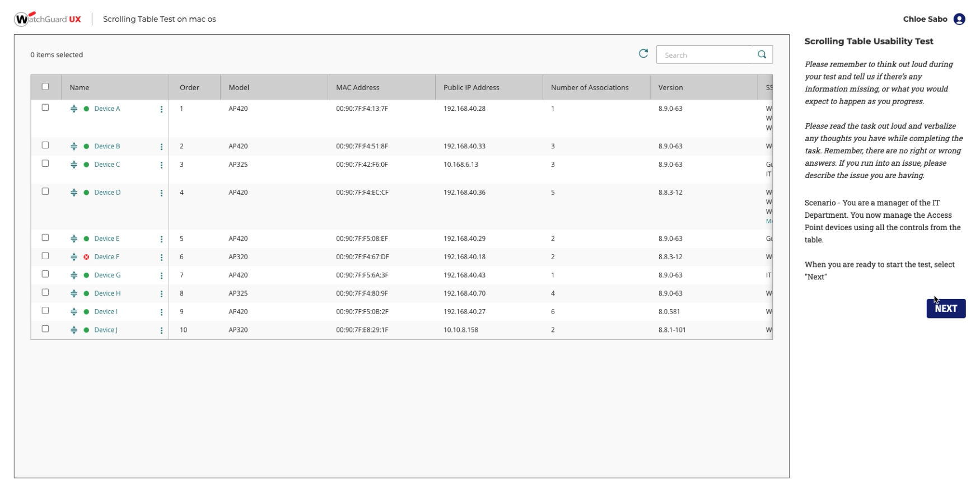Click the magnifier search icon
Viewport: 980px width, 491px height.
762,55
